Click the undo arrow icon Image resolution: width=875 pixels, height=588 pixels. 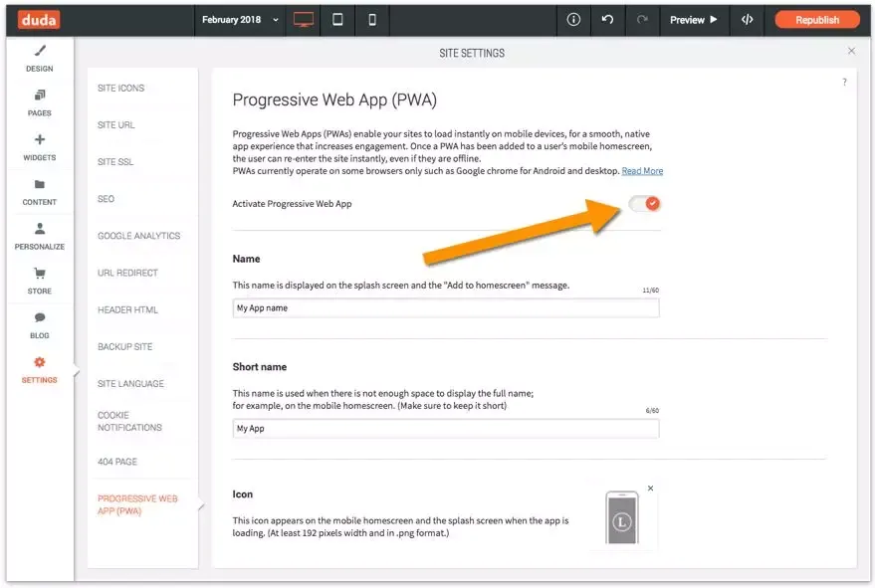pyautogui.click(x=607, y=20)
